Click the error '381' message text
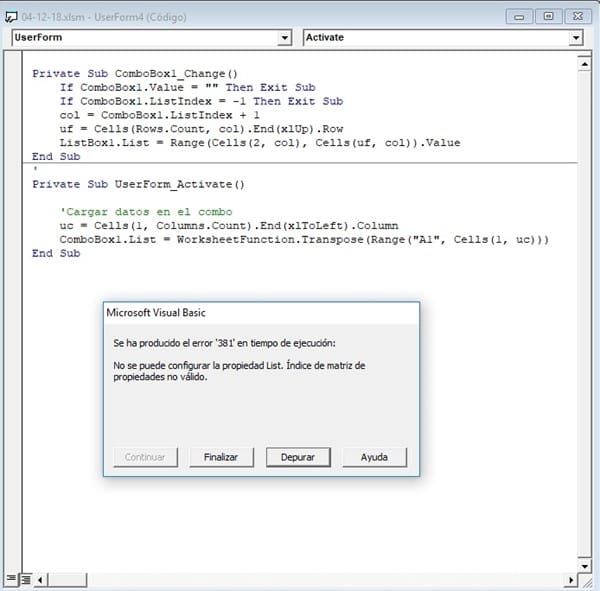Image resolution: width=600 pixels, height=591 pixels. tap(224, 343)
